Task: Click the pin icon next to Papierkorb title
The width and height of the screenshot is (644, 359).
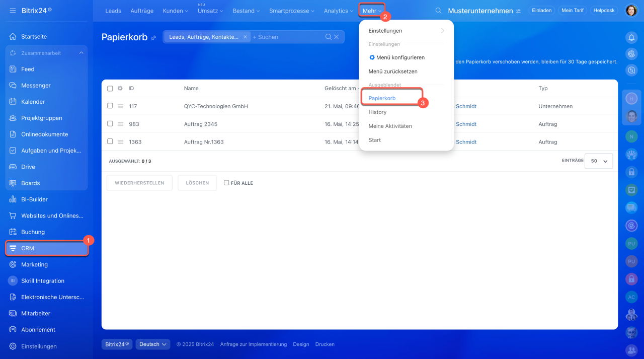Action: [153, 38]
